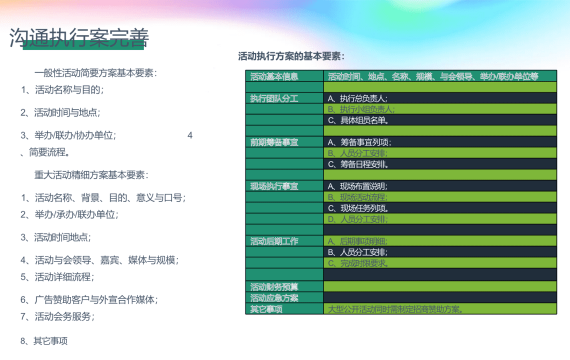Select B、人员分工安排 below 筹备事宜列项

point(440,153)
